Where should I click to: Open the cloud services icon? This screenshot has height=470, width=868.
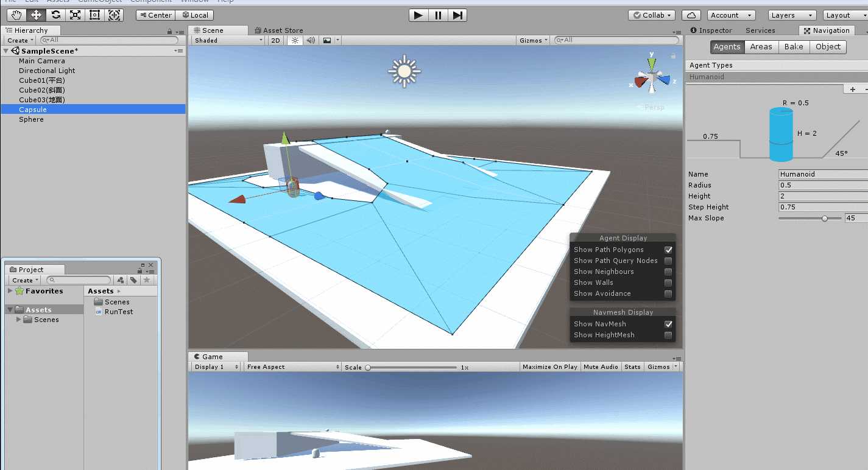690,15
